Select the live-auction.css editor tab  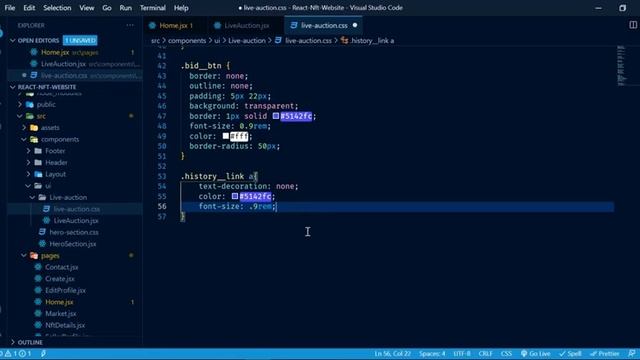pyautogui.click(x=324, y=25)
